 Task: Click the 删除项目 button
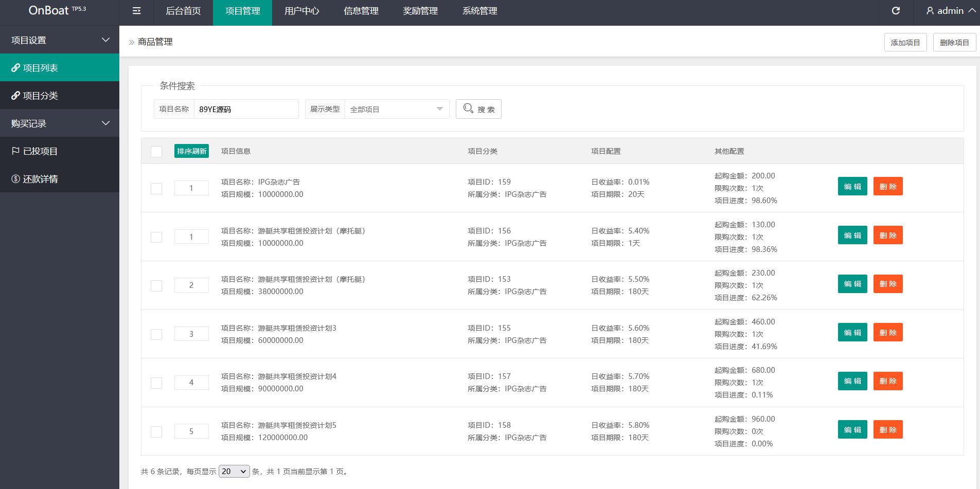pyautogui.click(x=954, y=42)
